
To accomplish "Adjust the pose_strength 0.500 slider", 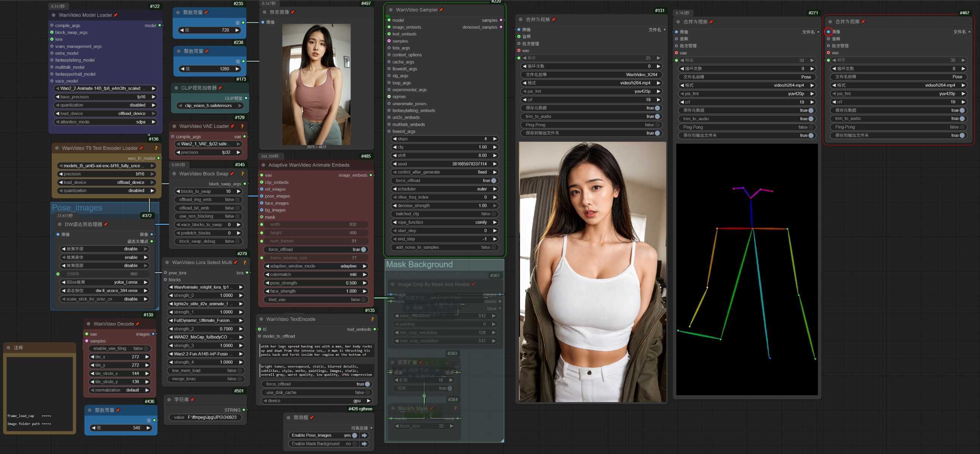I will click(x=316, y=283).
